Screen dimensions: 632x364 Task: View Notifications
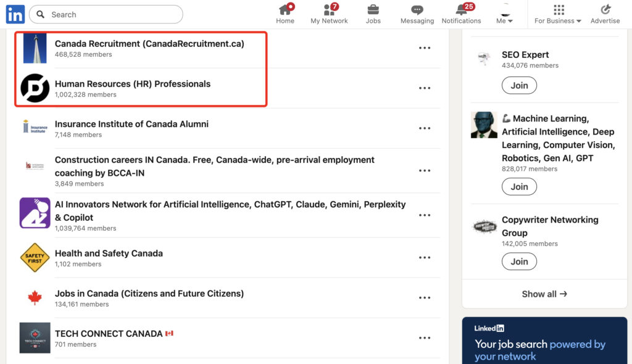461,15
